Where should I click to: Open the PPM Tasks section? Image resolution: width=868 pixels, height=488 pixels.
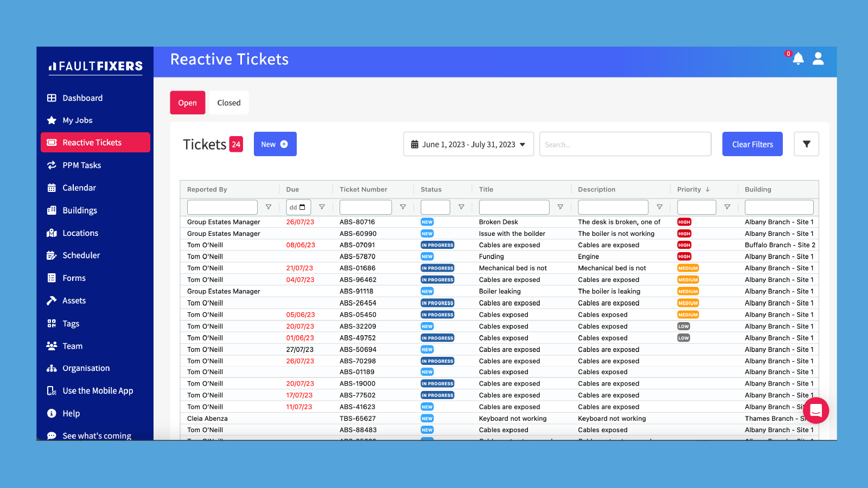(x=81, y=165)
